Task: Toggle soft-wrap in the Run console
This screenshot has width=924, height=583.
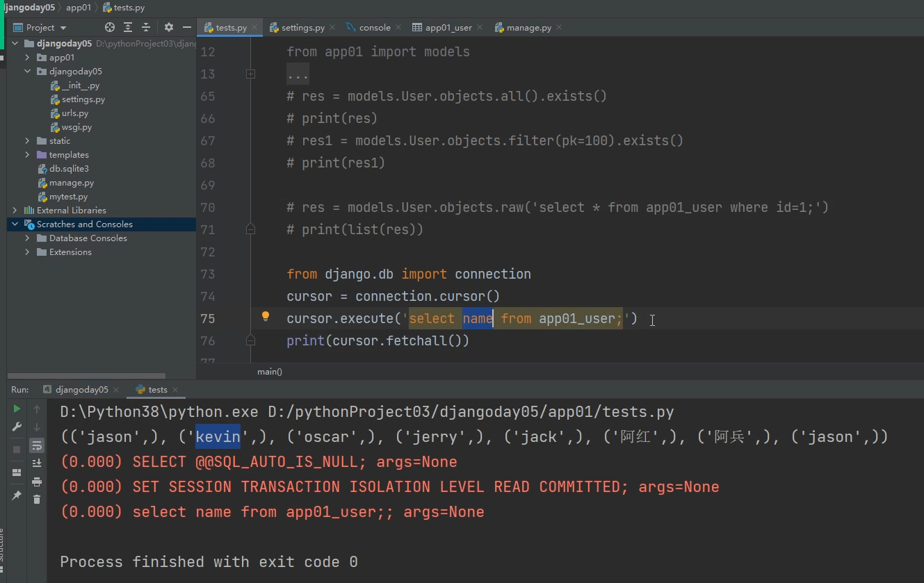Action: point(37,445)
